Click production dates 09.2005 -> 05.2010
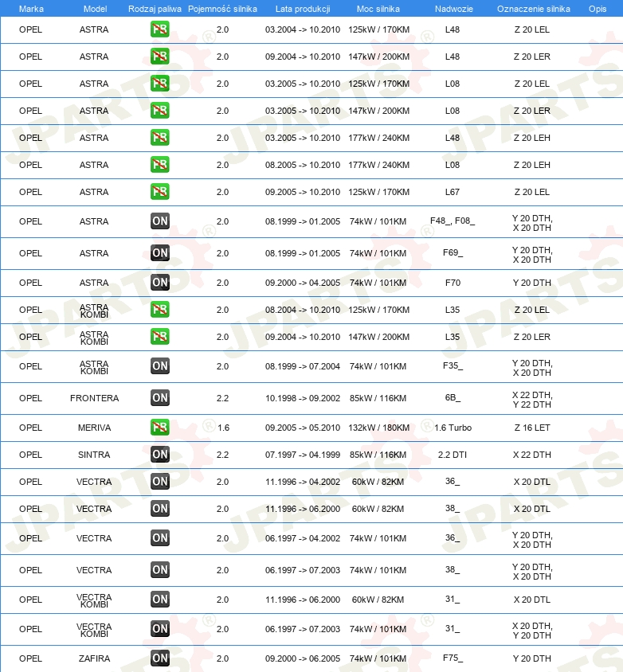This screenshot has height=672, width=623. tap(302, 428)
